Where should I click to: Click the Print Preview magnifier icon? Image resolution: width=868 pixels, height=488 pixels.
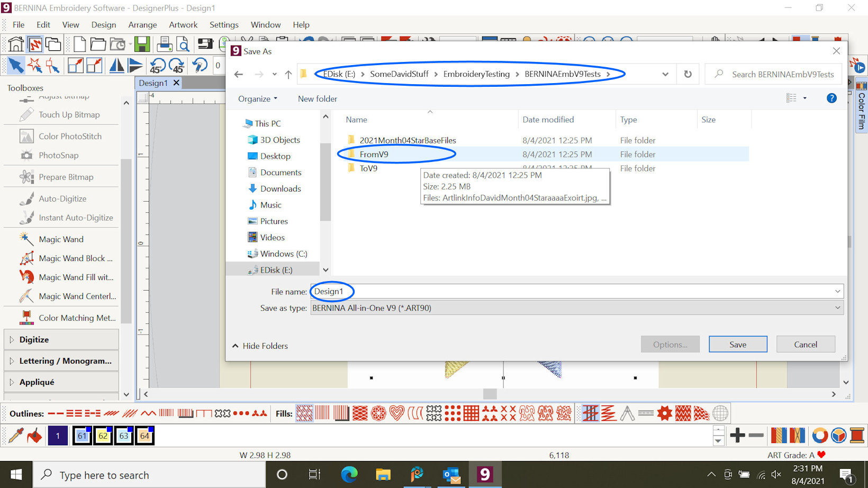tap(183, 44)
